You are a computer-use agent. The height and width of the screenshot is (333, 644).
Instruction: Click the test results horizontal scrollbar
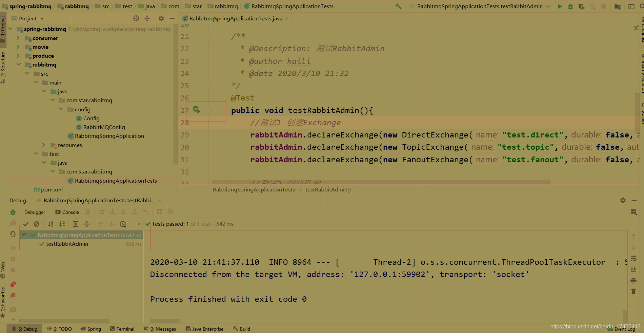pos(64,321)
